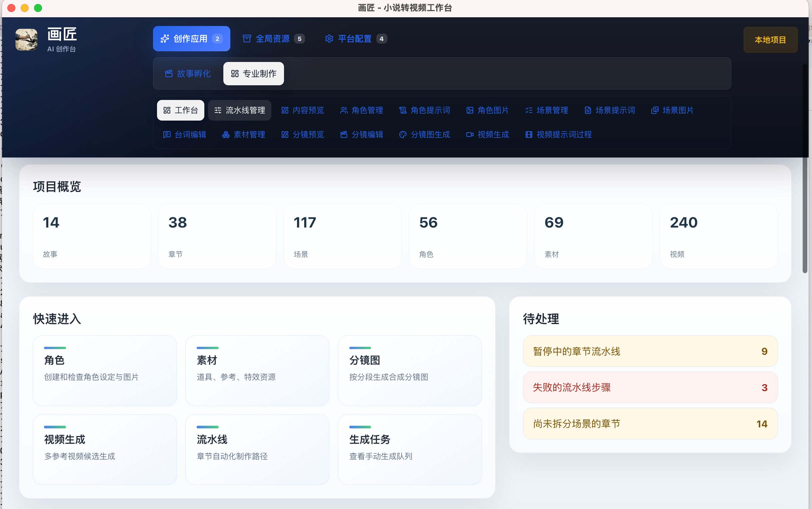Click the 240 视频 overview card
Viewport: 812px width, 509px height.
pos(719,236)
